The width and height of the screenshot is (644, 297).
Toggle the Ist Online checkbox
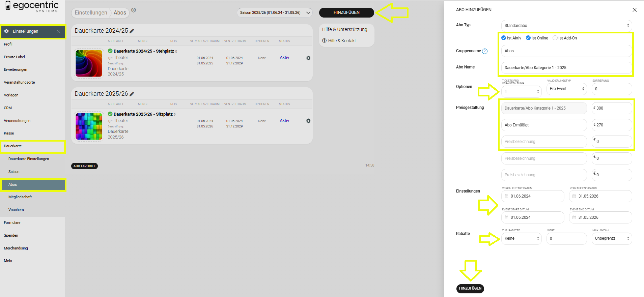click(528, 38)
